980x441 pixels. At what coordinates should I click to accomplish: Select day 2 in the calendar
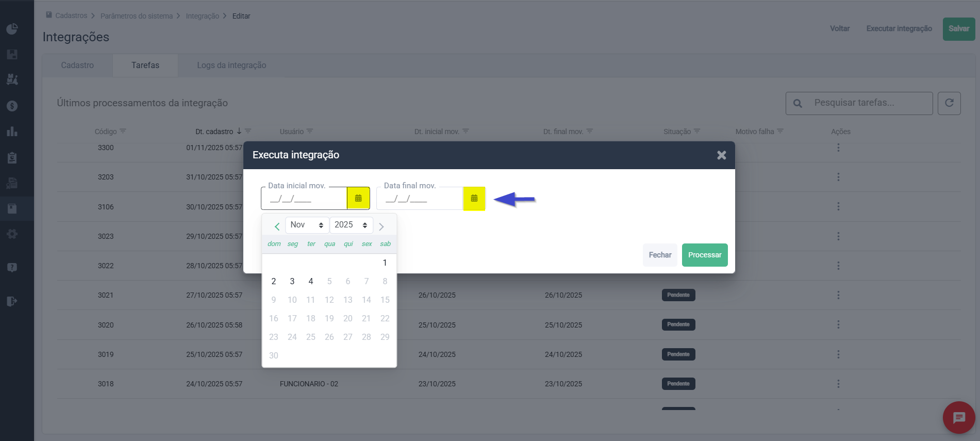[x=274, y=281]
